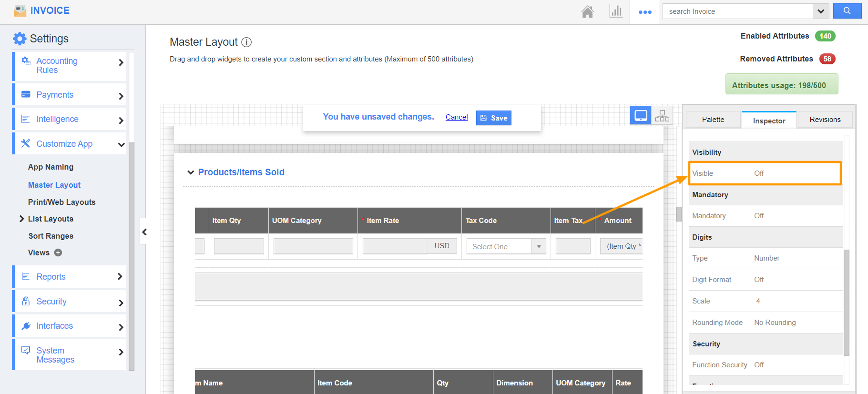Open App Naming settings

pos(51,167)
